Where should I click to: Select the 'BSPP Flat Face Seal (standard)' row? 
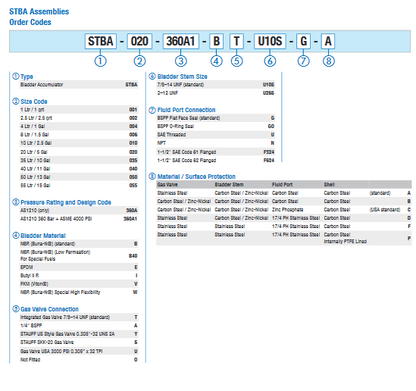click(216, 118)
